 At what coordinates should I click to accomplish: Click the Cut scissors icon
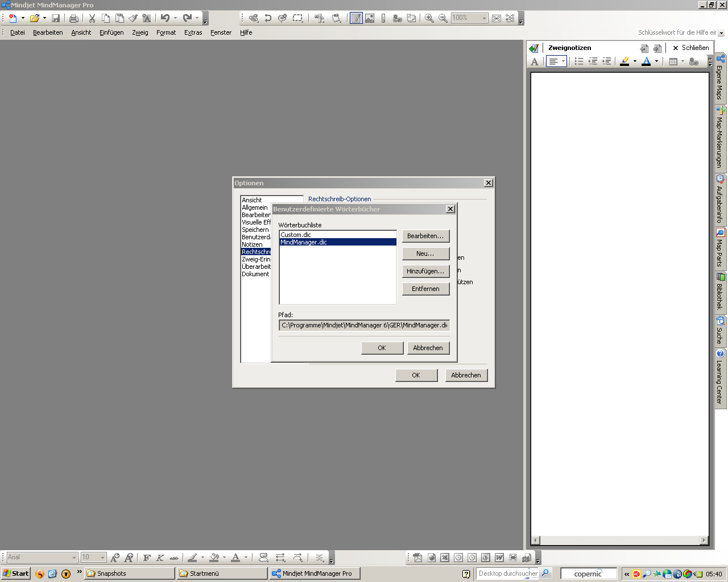[x=92, y=18]
